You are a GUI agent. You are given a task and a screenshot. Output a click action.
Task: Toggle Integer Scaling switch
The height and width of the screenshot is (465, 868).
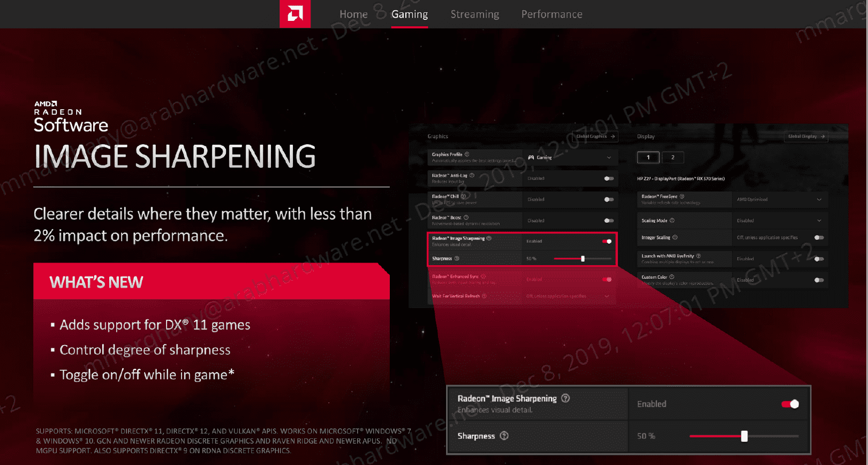click(819, 237)
